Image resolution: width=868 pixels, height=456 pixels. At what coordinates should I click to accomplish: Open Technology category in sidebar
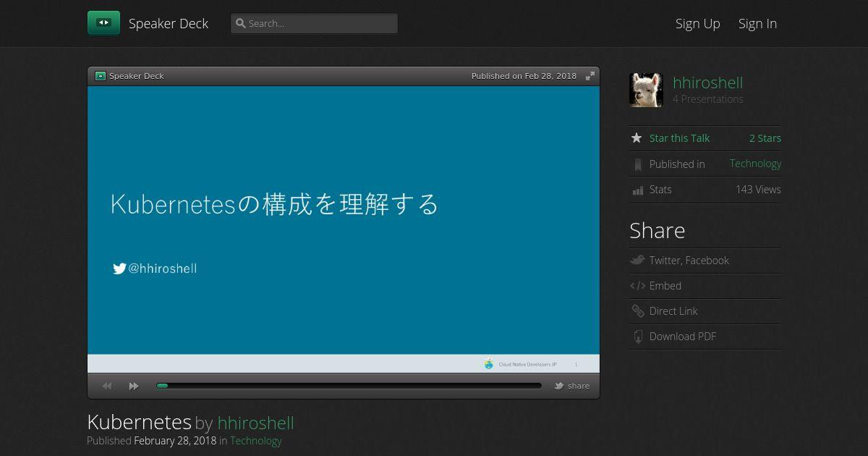click(755, 164)
